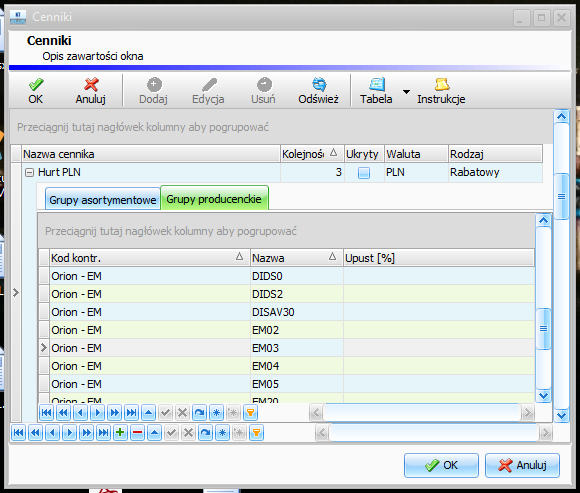This screenshot has height=493, width=580.
Task: Click red minus delete-record icon in bottom navigator
Action: 137,432
